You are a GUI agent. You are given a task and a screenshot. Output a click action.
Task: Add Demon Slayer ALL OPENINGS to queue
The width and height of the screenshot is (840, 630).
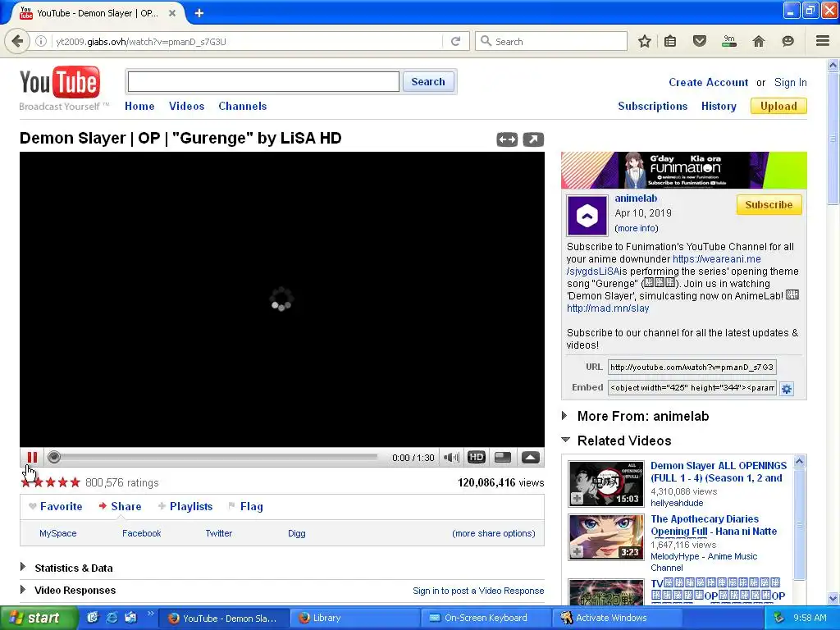tap(577, 498)
